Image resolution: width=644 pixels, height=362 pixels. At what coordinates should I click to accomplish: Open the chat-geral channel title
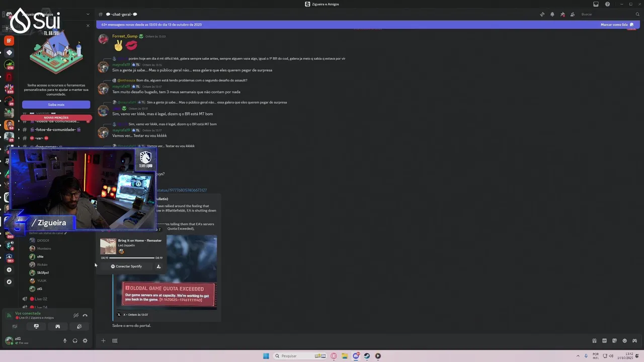pyautogui.click(x=121, y=14)
